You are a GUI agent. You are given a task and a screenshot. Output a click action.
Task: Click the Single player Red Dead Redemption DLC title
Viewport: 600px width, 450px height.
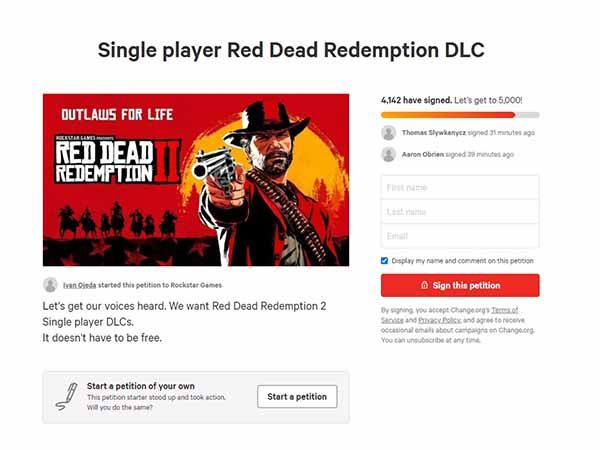[x=291, y=50]
